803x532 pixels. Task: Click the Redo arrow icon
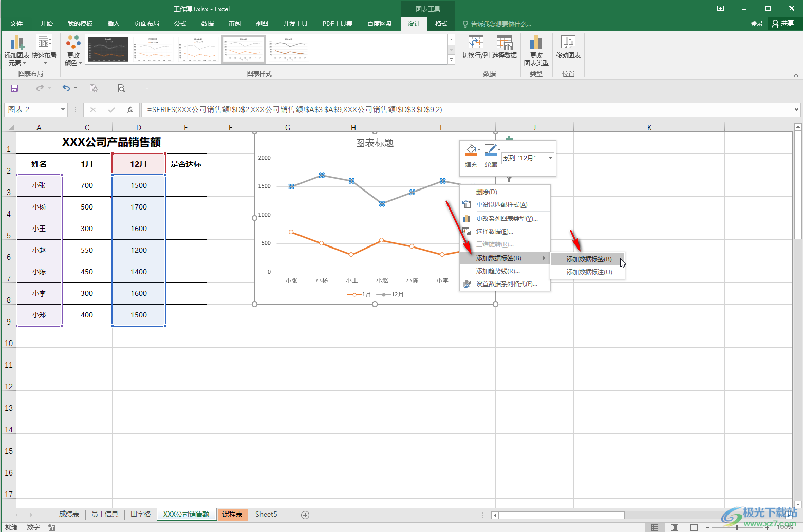click(x=40, y=88)
